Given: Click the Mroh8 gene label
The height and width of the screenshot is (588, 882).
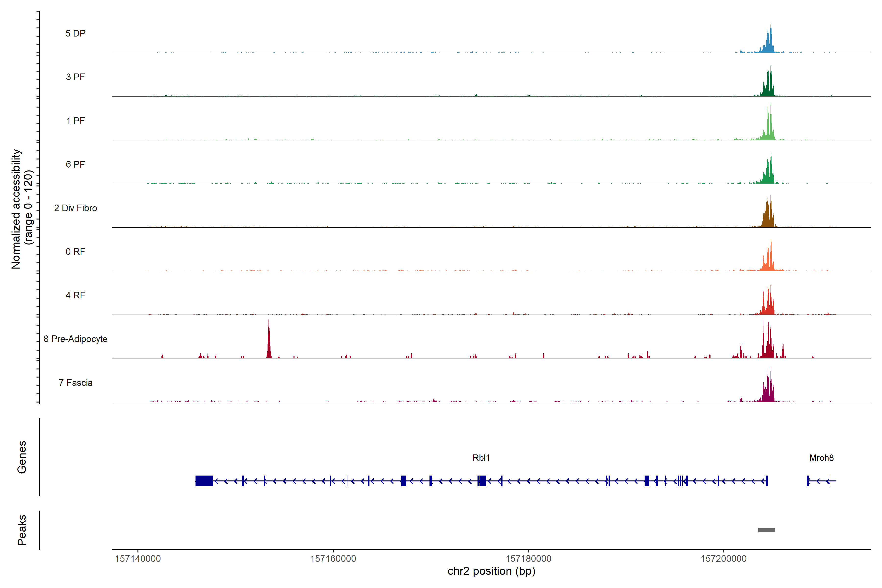Looking at the screenshot, I should click(821, 458).
